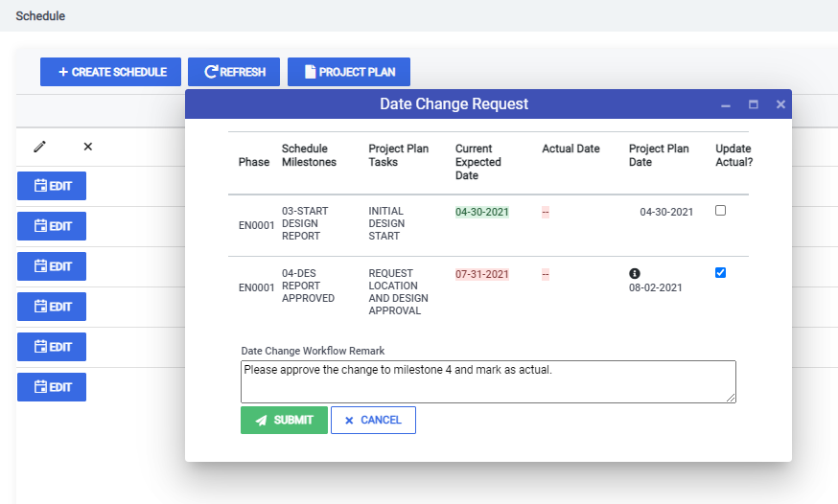Click inside the Date Change Workflow Remark box
Screen dimensions: 838x504
(488, 381)
